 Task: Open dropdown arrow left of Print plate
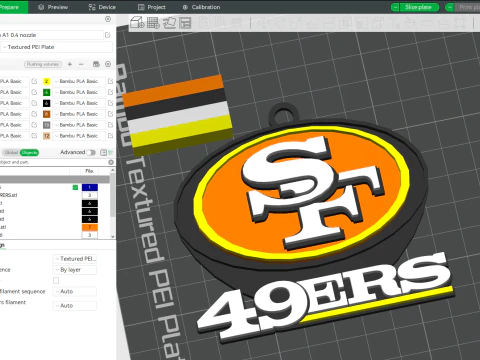(x=450, y=7)
